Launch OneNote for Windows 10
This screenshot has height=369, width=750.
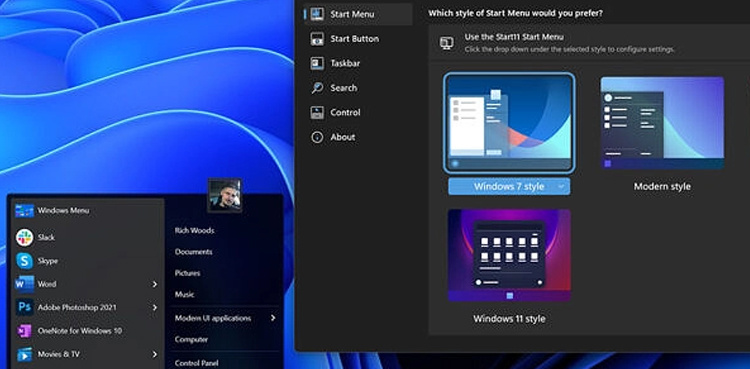[87, 331]
